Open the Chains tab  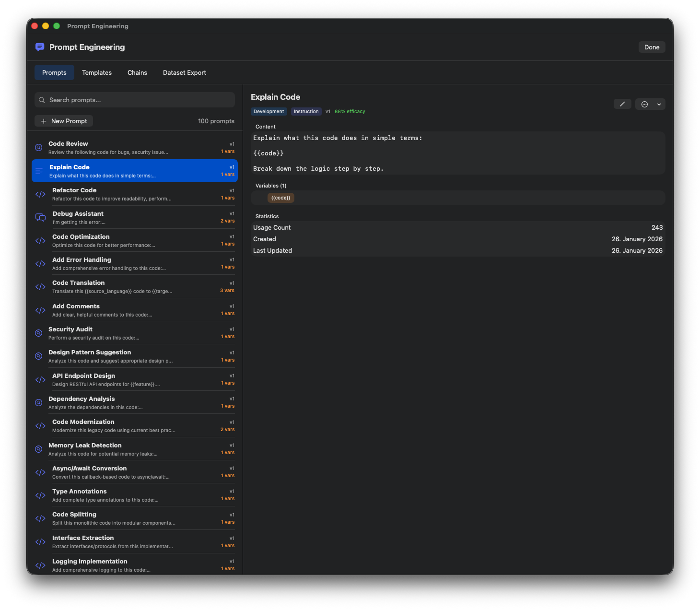[137, 72]
